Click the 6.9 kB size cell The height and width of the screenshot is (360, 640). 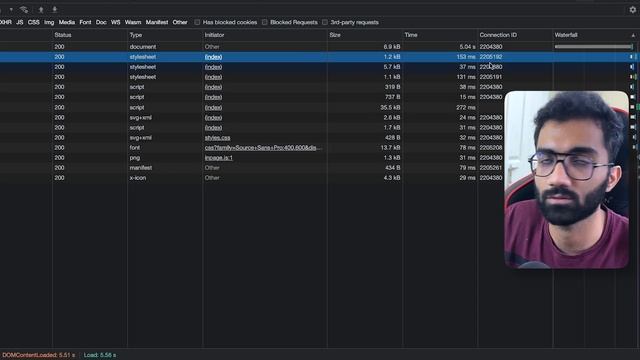(x=391, y=47)
